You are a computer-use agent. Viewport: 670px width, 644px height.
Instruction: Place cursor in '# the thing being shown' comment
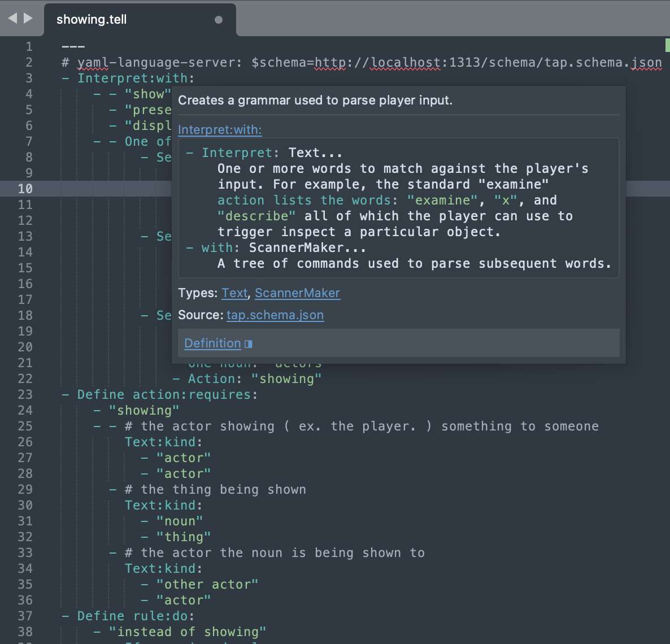tap(215, 489)
